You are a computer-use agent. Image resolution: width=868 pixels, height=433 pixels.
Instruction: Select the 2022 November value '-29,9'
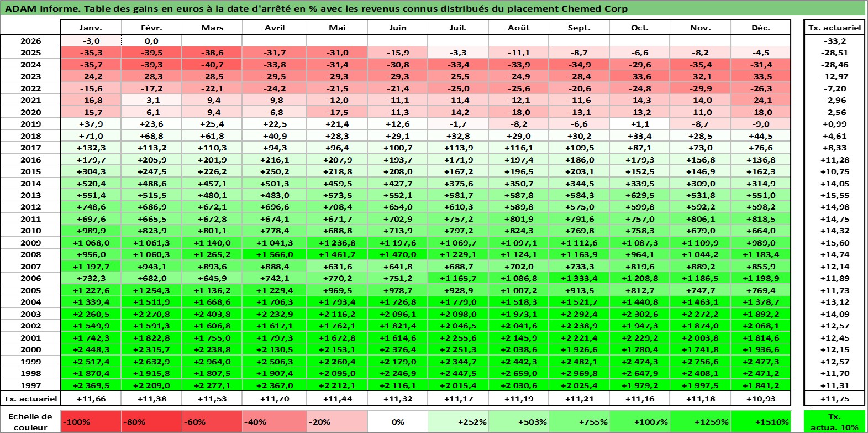(x=701, y=88)
